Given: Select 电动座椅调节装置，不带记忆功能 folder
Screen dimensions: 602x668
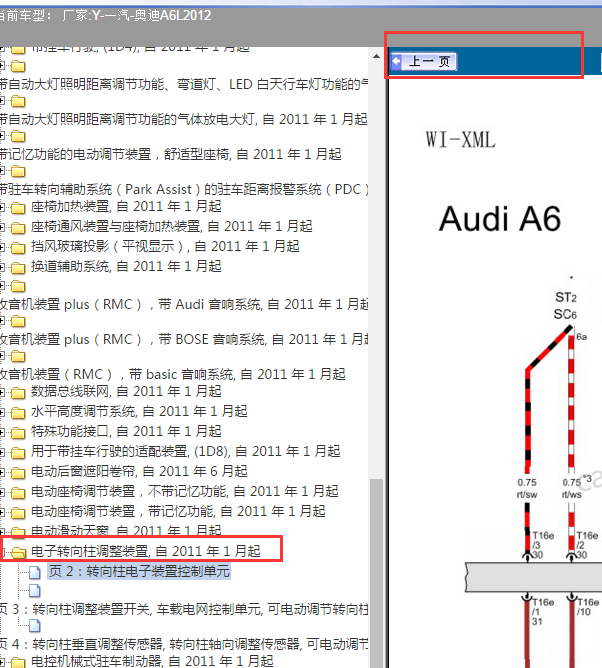Looking at the screenshot, I should [184, 492].
